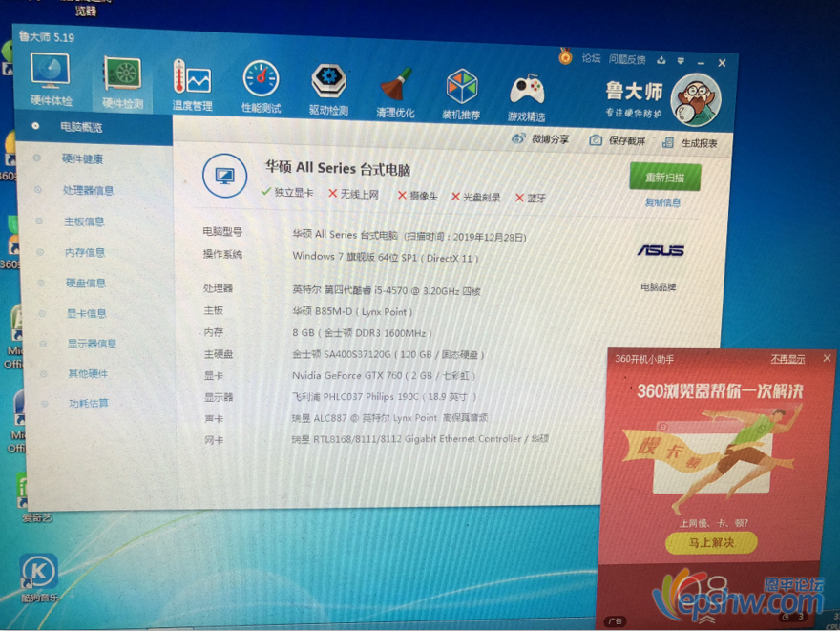Open the 酷狗音乐 desktop icon
Image resolution: width=840 pixels, height=631 pixels.
pyautogui.click(x=38, y=578)
